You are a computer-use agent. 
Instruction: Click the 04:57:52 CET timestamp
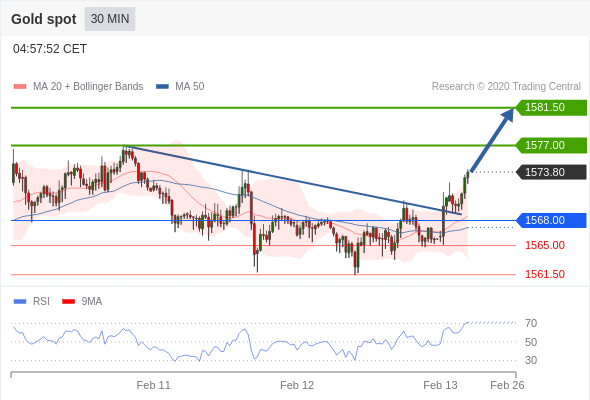(50, 49)
